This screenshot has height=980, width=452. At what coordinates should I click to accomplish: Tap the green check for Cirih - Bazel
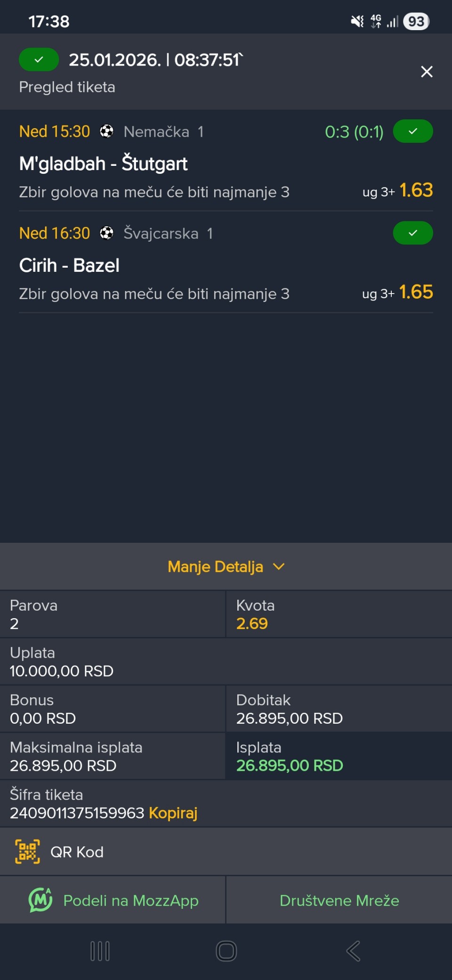tap(413, 233)
